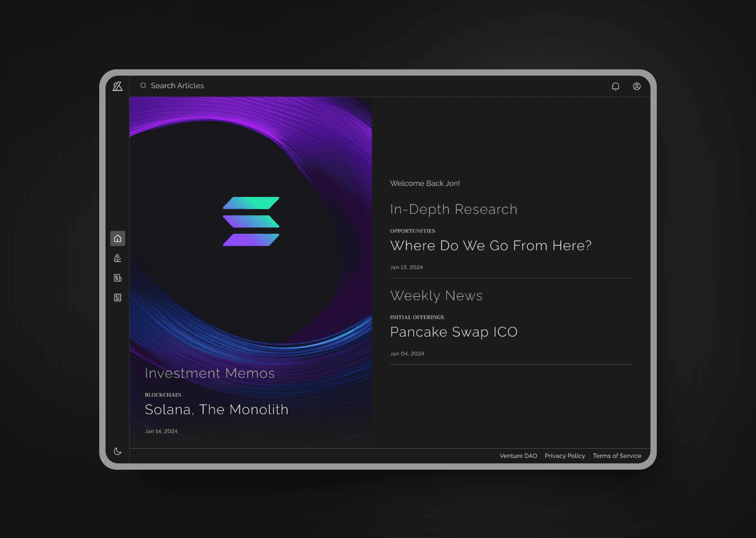Click the BLOCKCHAIN category label
Viewport: 756px width, 538px height.
tap(163, 395)
